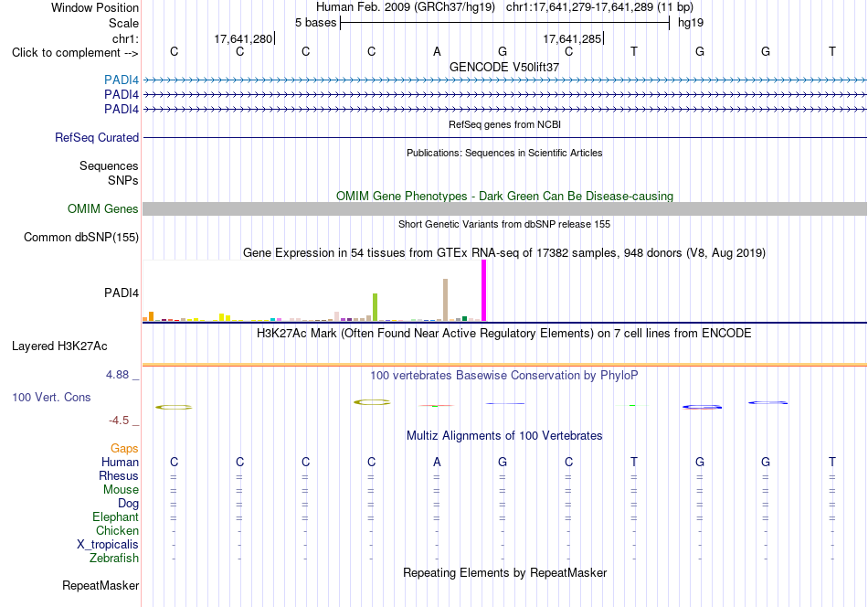Click the 'Layered H3K27Ac' track label
Image resolution: width=868 pixels, height=607 pixels.
(59, 346)
